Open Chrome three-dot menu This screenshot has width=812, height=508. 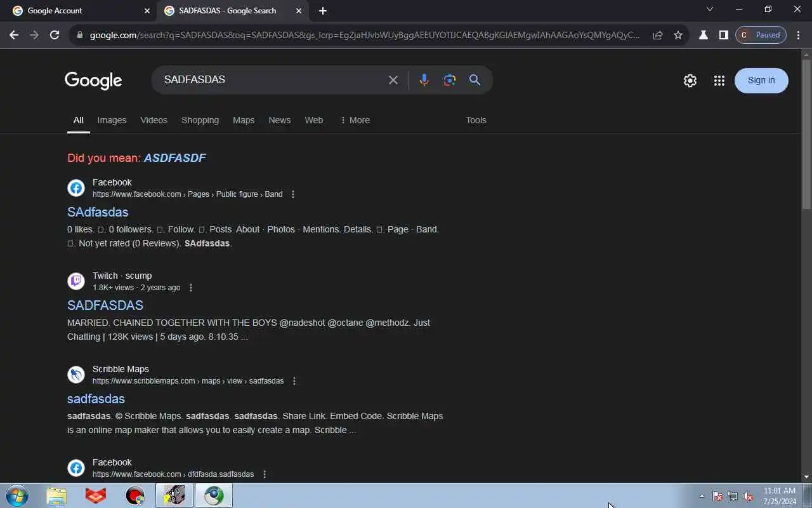[799, 36]
